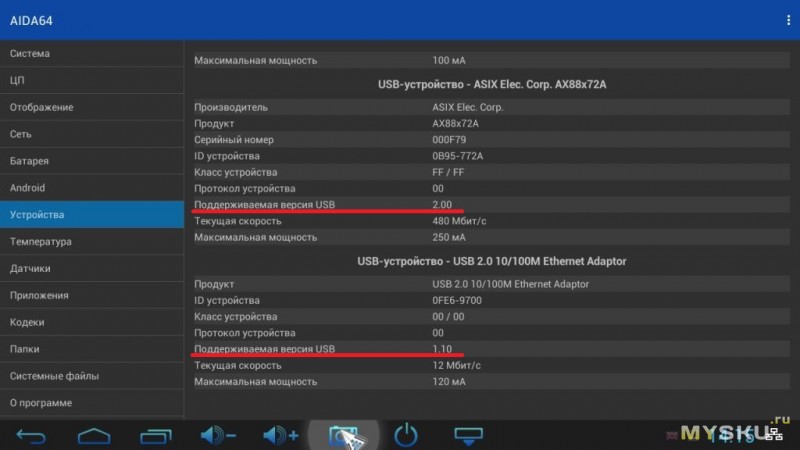
Task: Select Максимальная мощность 100 мА row
Action: pos(492,60)
